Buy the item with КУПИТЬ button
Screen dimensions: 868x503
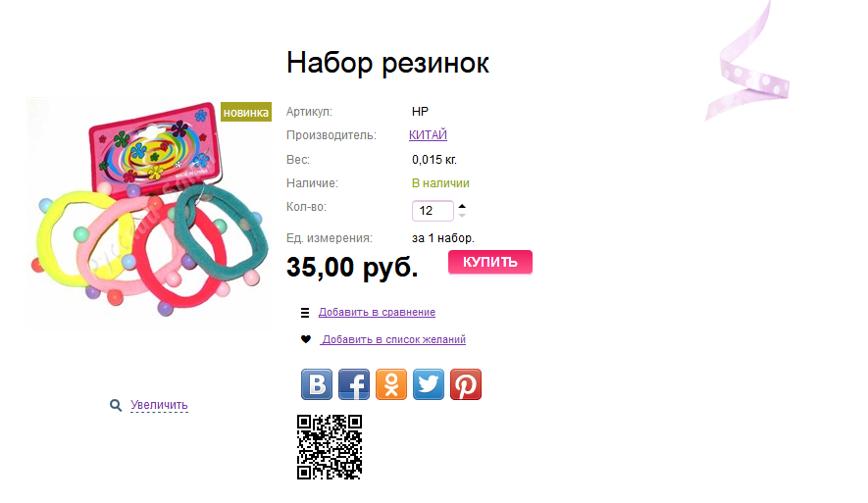[x=490, y=262]
